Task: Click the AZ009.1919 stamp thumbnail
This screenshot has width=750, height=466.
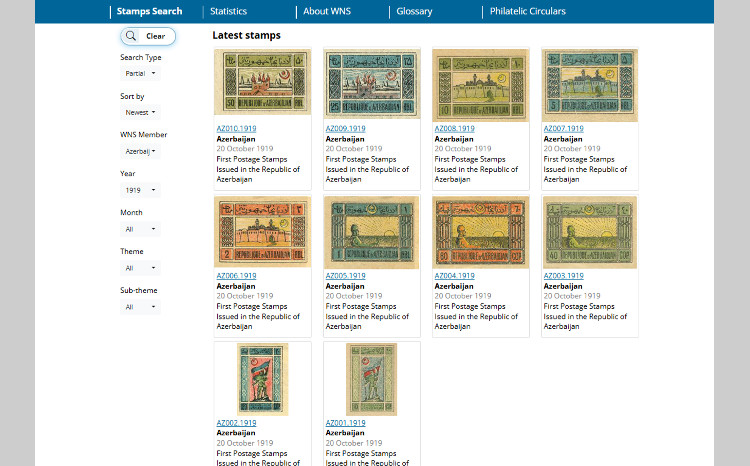Action: click(x=371, y=84)
